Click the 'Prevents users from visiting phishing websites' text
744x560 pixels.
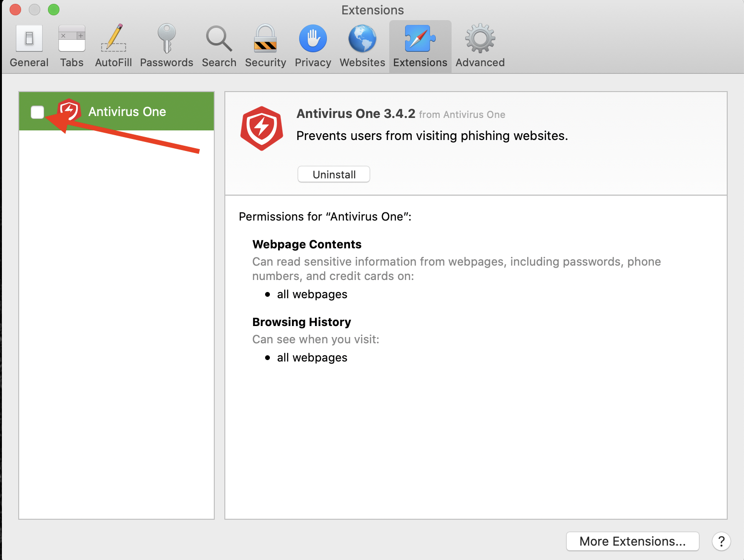click(432, 136)
